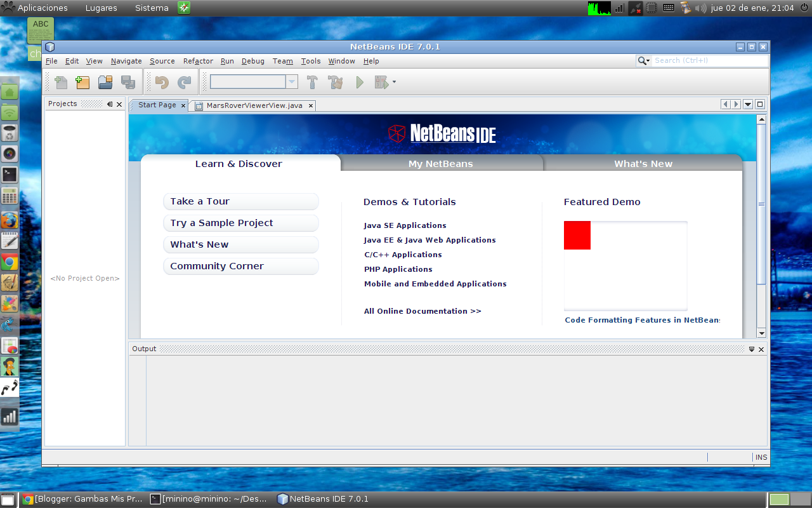Switch to the My NetBeans tab
The width and height of the screenshot is (812, 508).
tap(441, 163)
